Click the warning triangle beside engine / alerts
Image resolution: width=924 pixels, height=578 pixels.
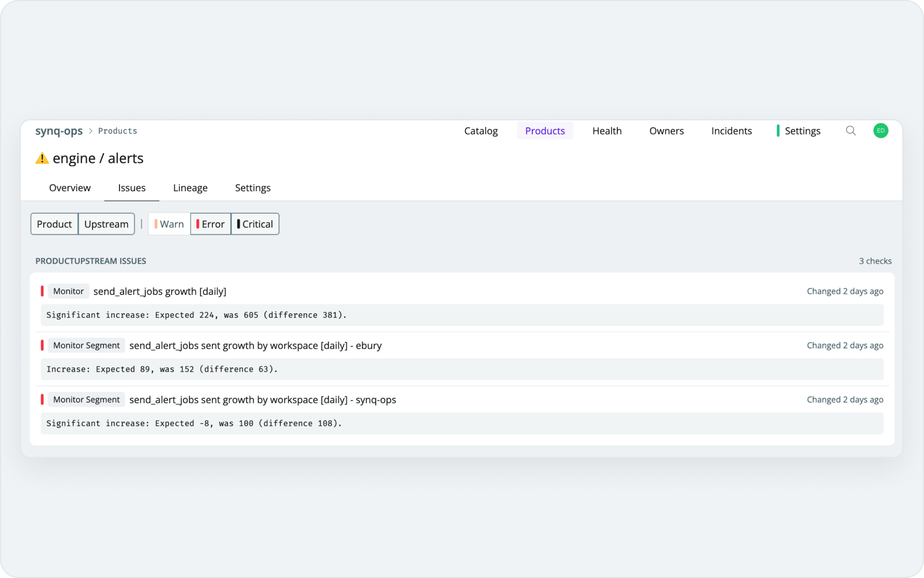pos(42,157)
